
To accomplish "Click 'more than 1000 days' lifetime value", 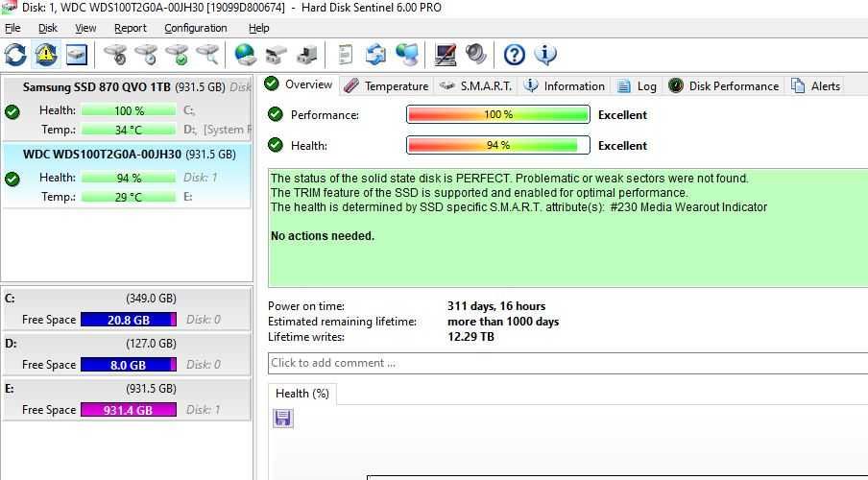I will tap(503, 322).
